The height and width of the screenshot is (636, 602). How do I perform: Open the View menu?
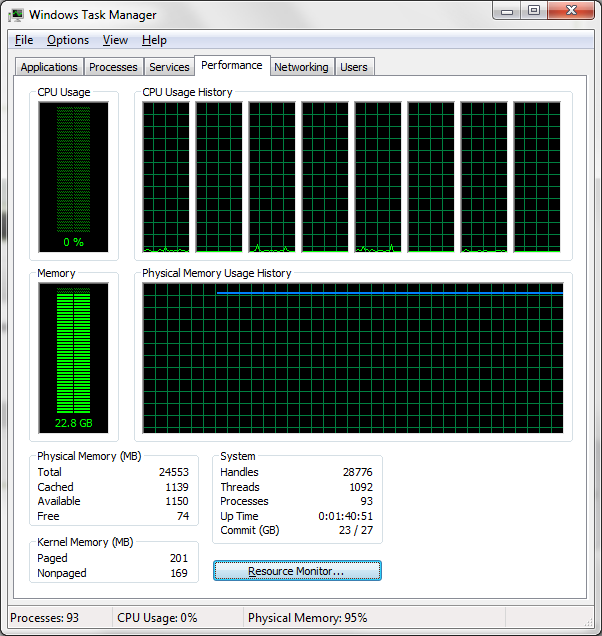(115, 40)
